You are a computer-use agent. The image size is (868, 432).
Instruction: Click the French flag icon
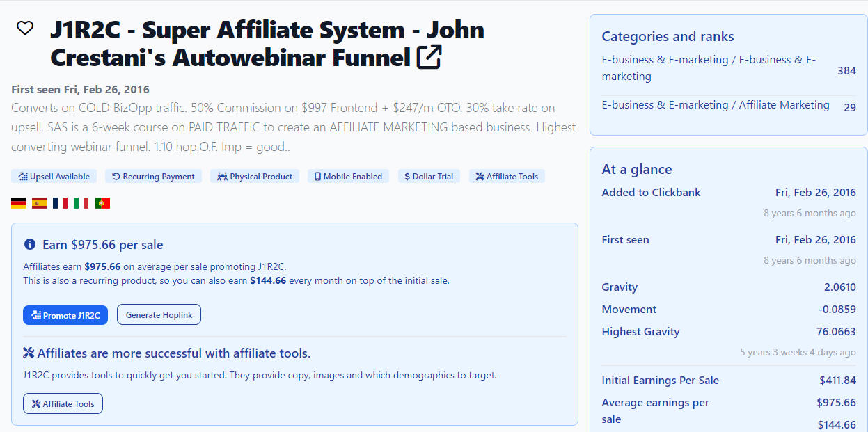tap(61, 203)
